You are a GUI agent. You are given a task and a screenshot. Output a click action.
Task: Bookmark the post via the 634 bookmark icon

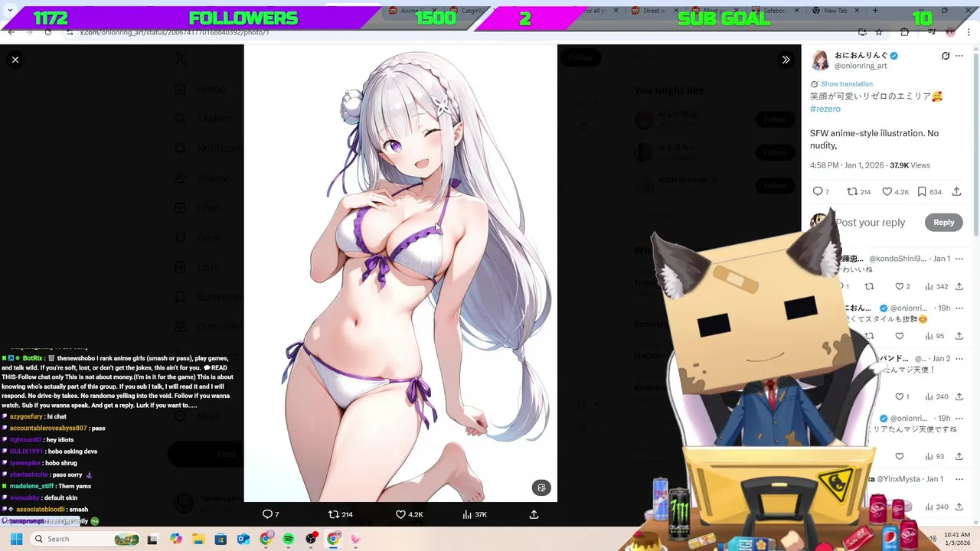pyautogui.click(x=922, y=191)
